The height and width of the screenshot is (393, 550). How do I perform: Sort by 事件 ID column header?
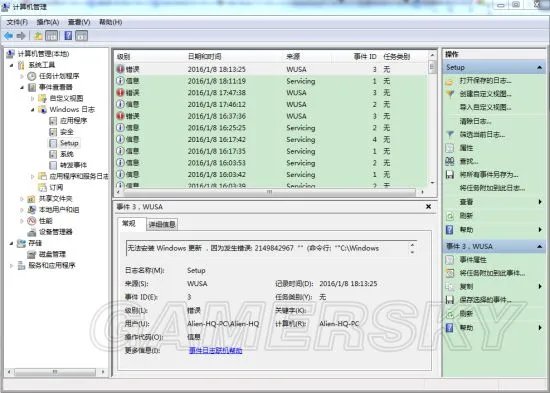tap(365, 56)
